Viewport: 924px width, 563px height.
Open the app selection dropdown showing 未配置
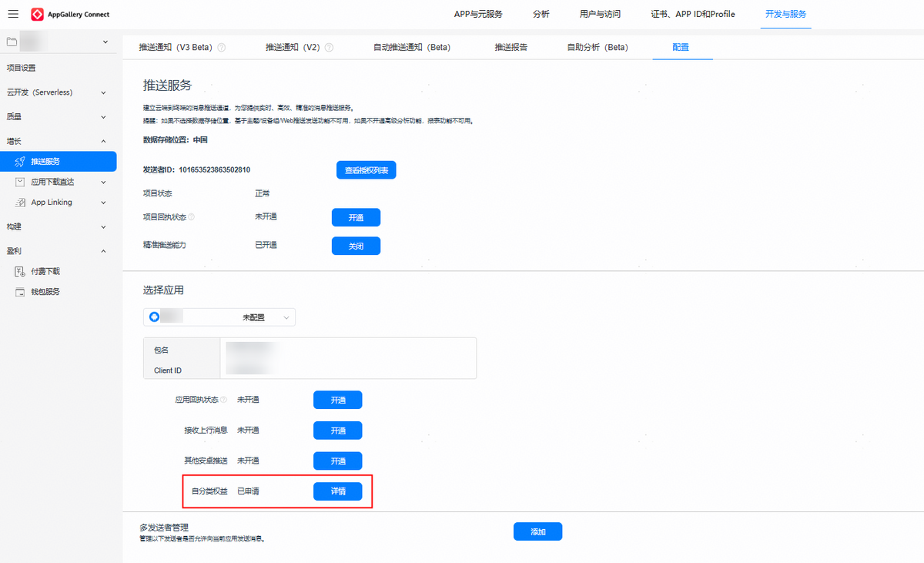tap(219, 317)
